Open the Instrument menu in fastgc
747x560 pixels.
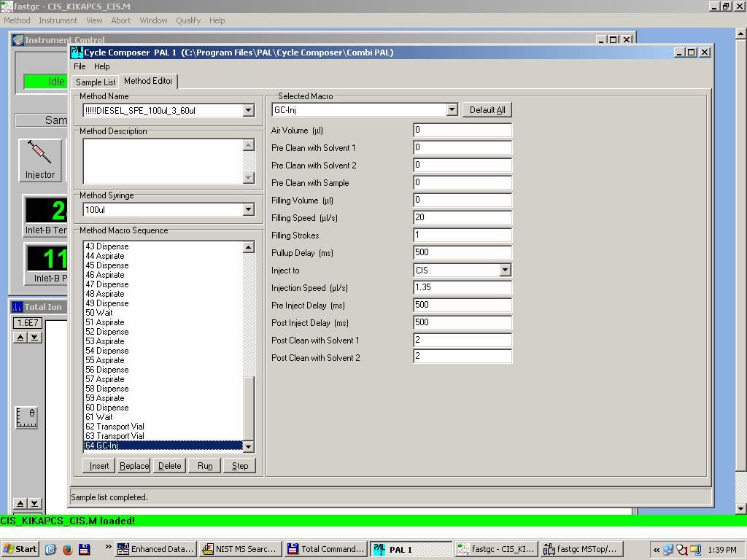58,20
